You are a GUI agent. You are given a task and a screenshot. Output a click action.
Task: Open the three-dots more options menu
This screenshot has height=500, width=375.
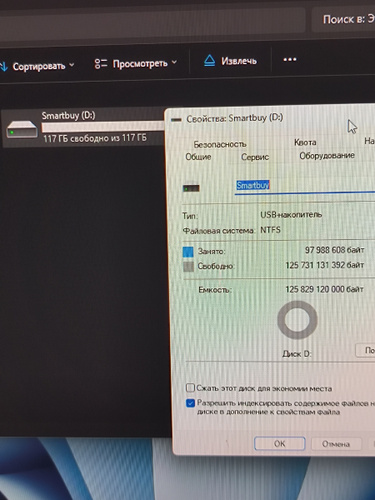tap(289, 60)
